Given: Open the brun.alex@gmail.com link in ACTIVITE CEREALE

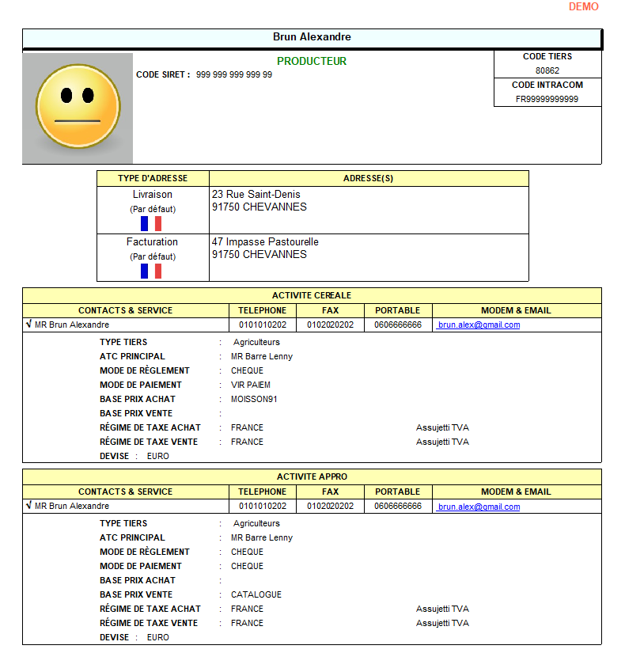Looking at the screenshot, I should tap(479, 325).
